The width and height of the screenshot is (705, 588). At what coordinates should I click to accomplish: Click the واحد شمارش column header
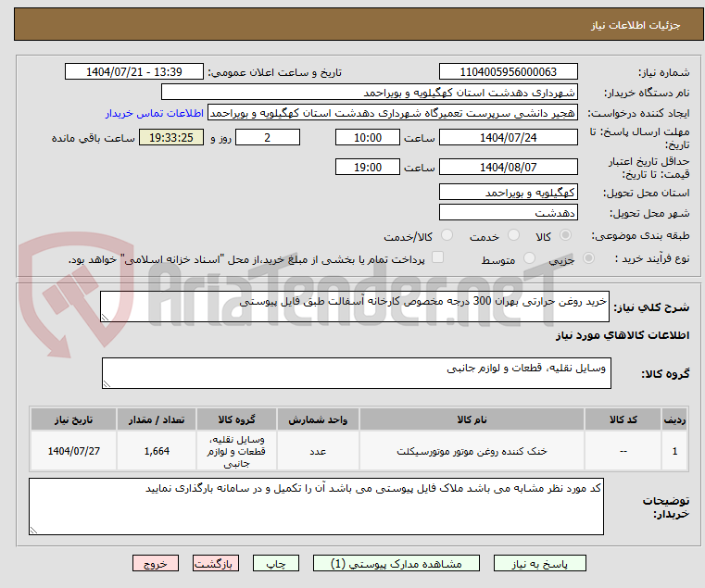click(x=318, y=419)
